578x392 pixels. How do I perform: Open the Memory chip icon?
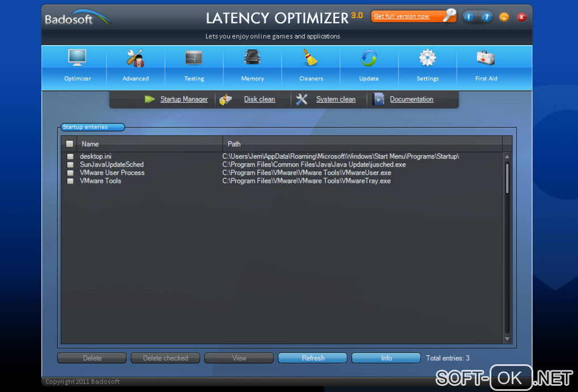point(252,57)
